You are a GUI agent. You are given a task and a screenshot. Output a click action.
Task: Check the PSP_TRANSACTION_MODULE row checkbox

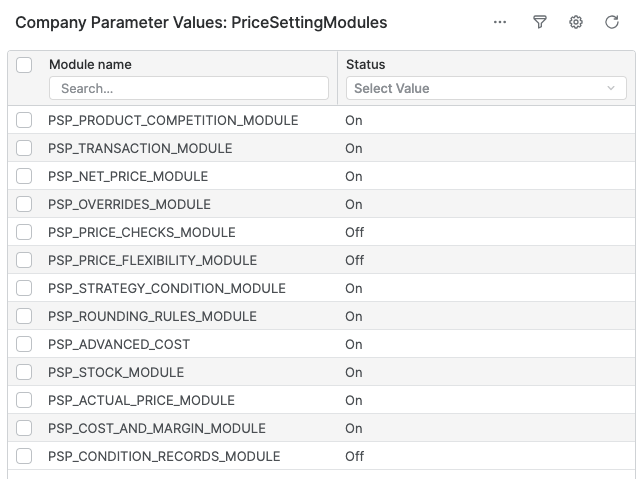[x=24, y=148]
